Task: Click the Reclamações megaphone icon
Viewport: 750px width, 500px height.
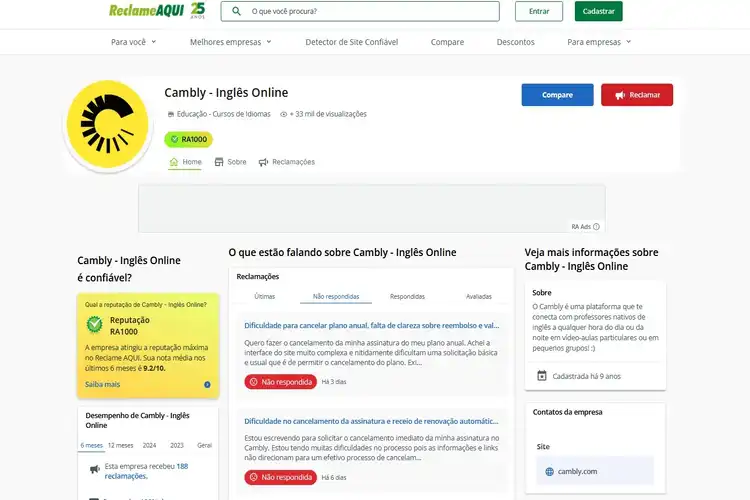Action: click(x=263, y=162)
